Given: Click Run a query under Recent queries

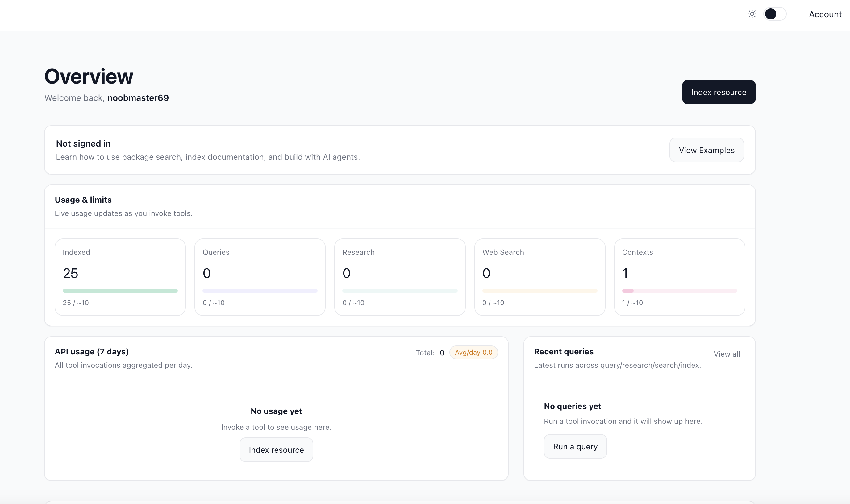Looking at the screenshot, I should click(x=575, y=446).
